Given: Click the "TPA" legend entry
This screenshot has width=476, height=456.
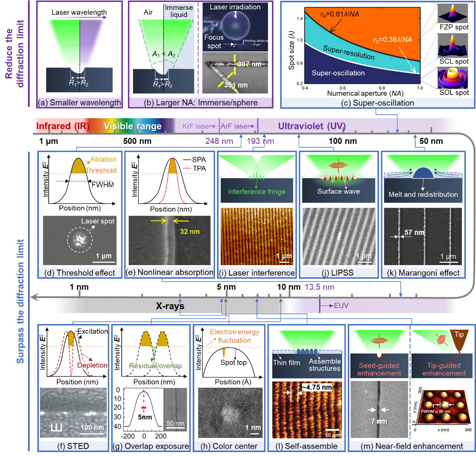Looking at the screenshot, I should 199,168.
